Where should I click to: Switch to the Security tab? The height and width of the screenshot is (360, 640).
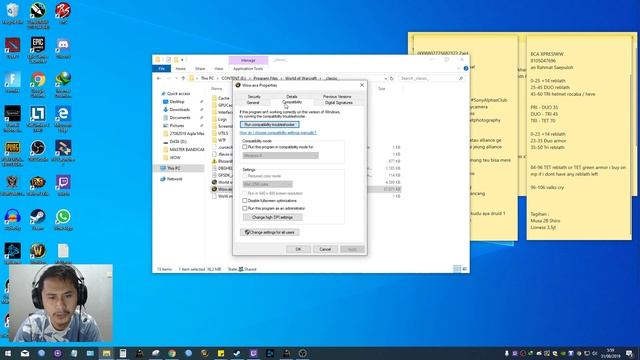(254, 97)
